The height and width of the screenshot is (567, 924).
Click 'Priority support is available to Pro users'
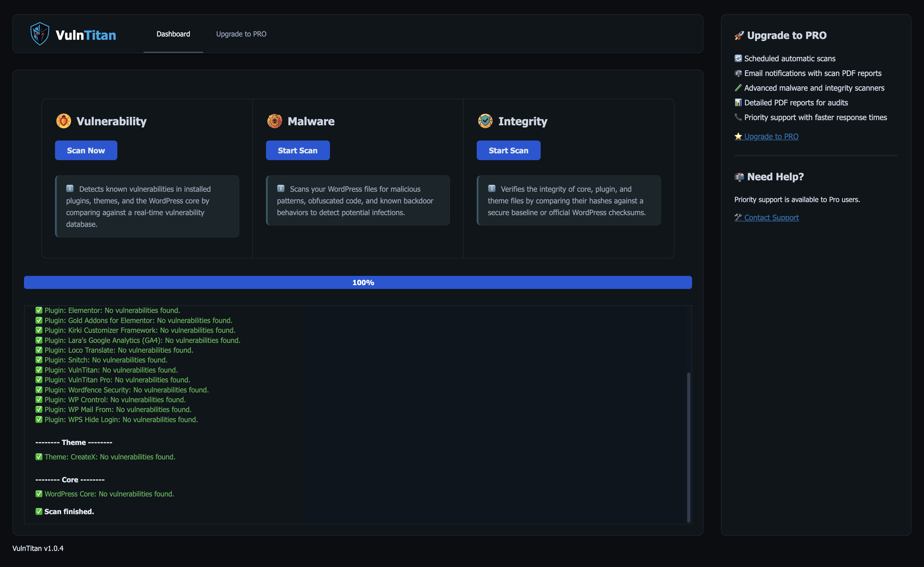tap(797, 200)
